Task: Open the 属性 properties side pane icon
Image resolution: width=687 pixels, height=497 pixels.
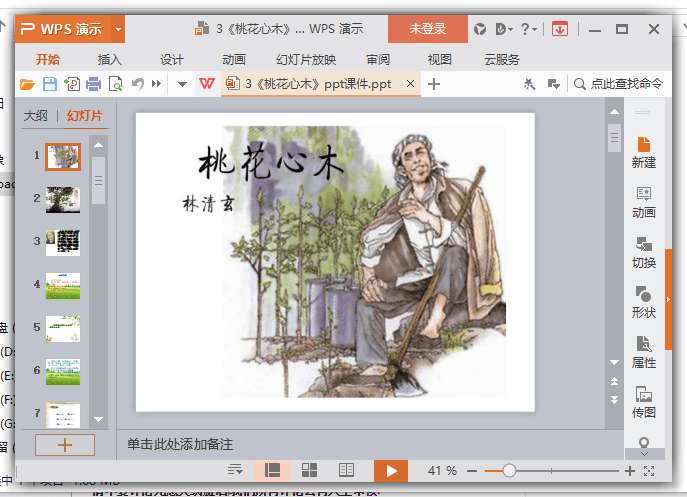Action: [644, 353]
